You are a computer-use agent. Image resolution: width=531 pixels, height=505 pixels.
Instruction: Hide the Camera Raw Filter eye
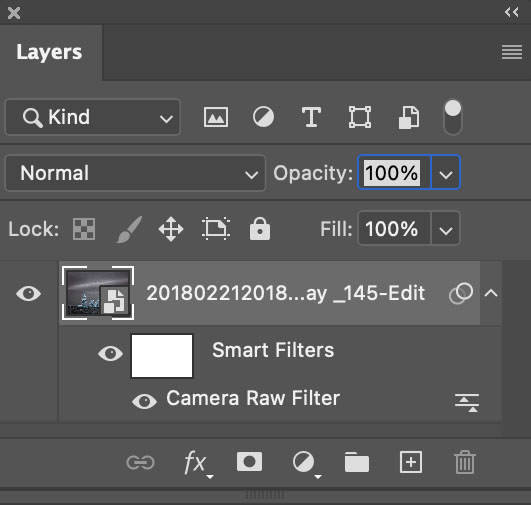pyautogui.click(x=144, y=401)
